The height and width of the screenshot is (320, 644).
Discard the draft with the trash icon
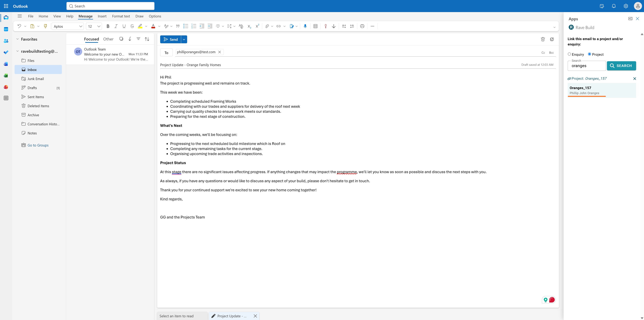pos(543,39)
